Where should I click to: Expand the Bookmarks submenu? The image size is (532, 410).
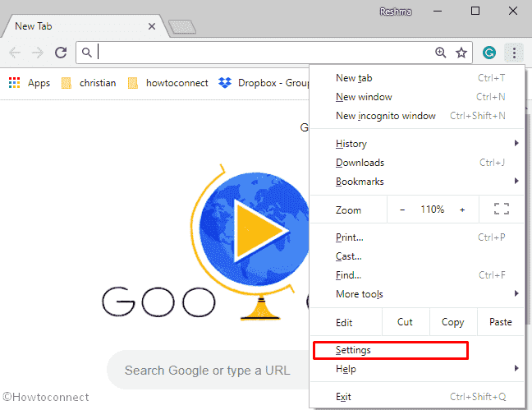(x=417, y=182)
